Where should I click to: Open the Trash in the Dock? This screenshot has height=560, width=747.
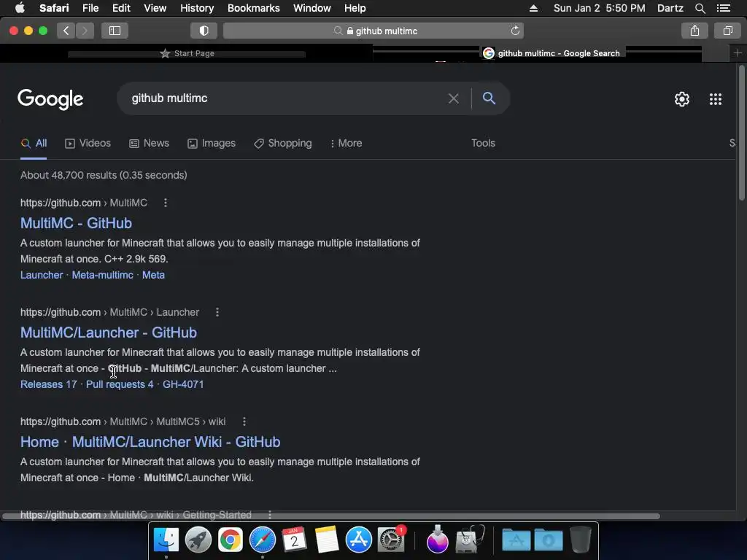[580, 540]
